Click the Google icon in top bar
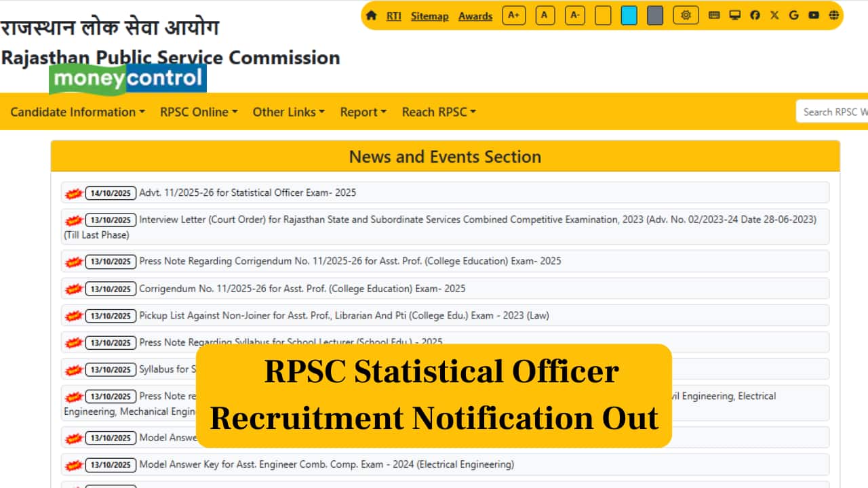Screen dimensions: 868x488 793,16
